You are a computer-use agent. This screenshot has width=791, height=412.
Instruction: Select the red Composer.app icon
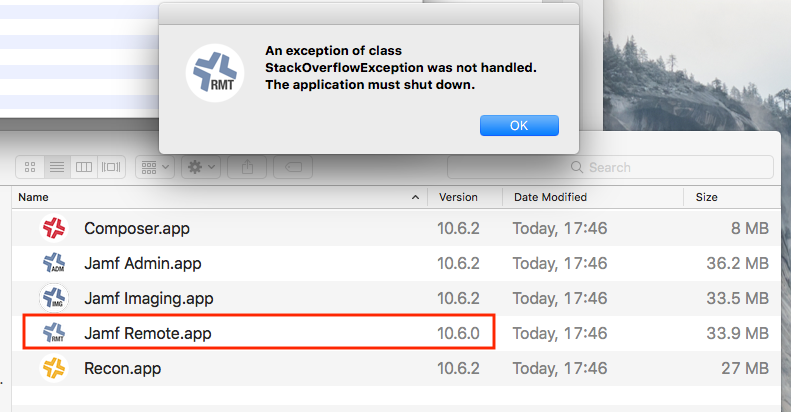click(54, 228)
